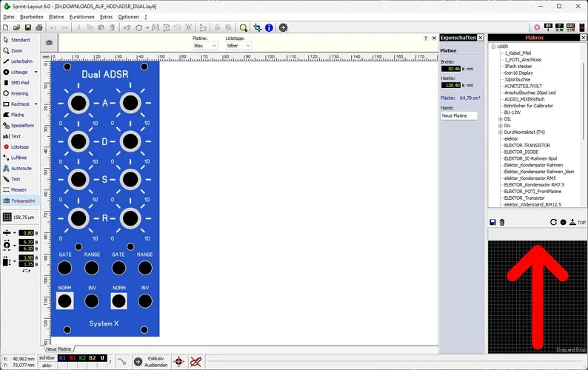Viewport: 588px width, 370px height.
Task: Click the green crosshair component icon
Action: 257,27
